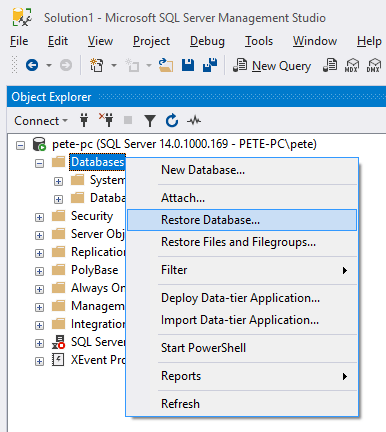Choose Restore Database... from context menu
The image size is (386, 432).
point(242,220)
